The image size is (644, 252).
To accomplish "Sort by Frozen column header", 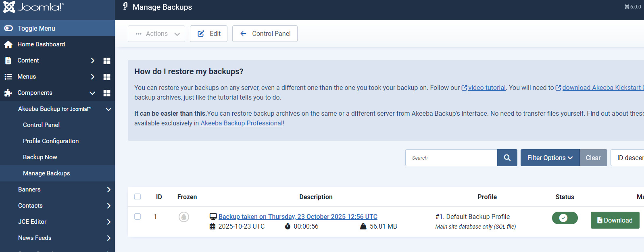I will [x=187, y=197].
